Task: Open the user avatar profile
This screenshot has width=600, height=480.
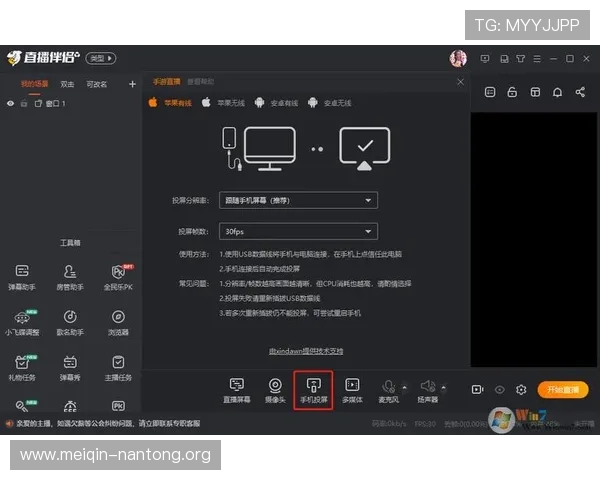Action: coord(458,59)
